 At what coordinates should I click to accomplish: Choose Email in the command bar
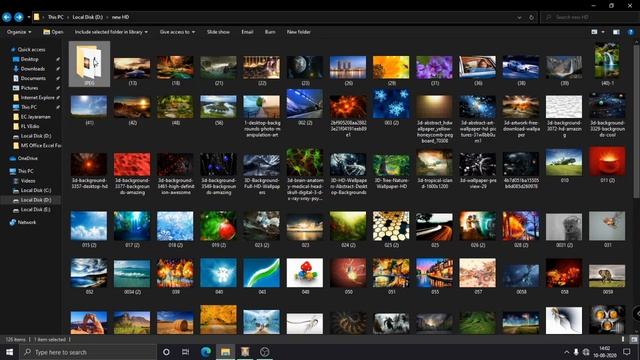pos(247,32)
